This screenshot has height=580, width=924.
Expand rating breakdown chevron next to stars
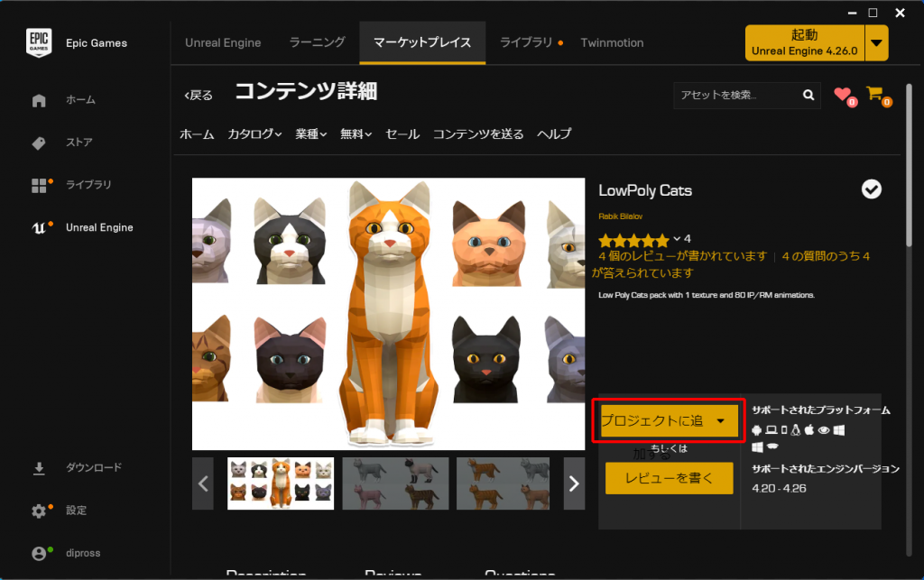tap(677, 238)
